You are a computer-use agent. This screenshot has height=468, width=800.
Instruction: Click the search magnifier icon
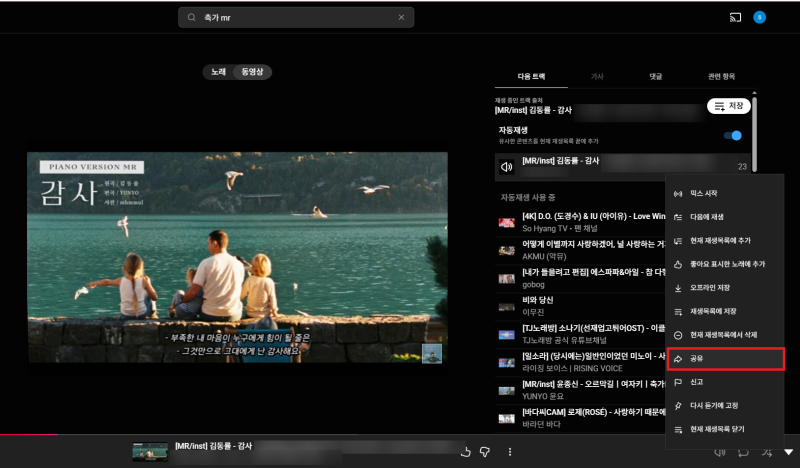pyautogui.click(x=191, y=17)
